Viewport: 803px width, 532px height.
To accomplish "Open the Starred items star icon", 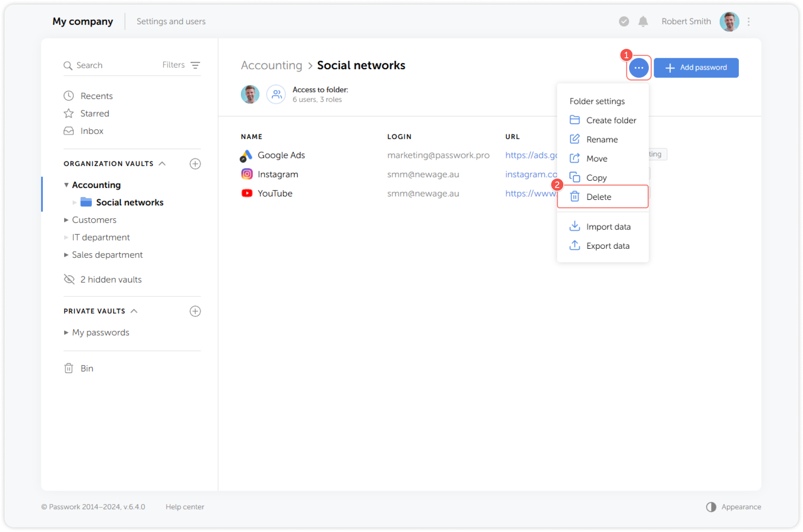I will pyautogui.click(x=68, y=113).
